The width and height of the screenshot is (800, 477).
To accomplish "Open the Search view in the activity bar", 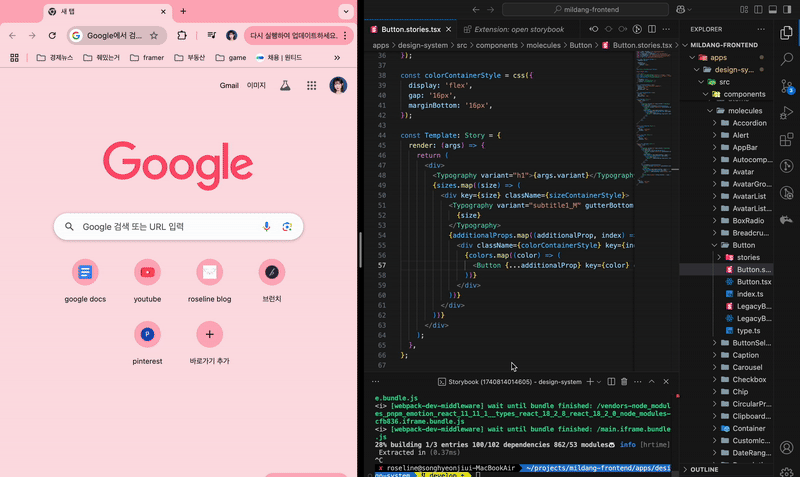I will point(786,59).
